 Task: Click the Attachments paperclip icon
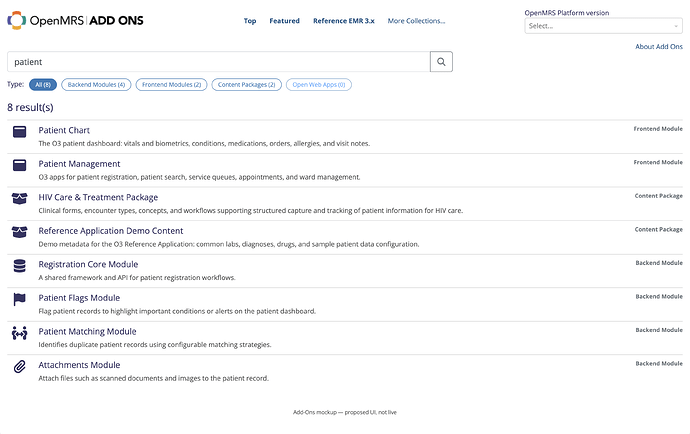[19, 366]
